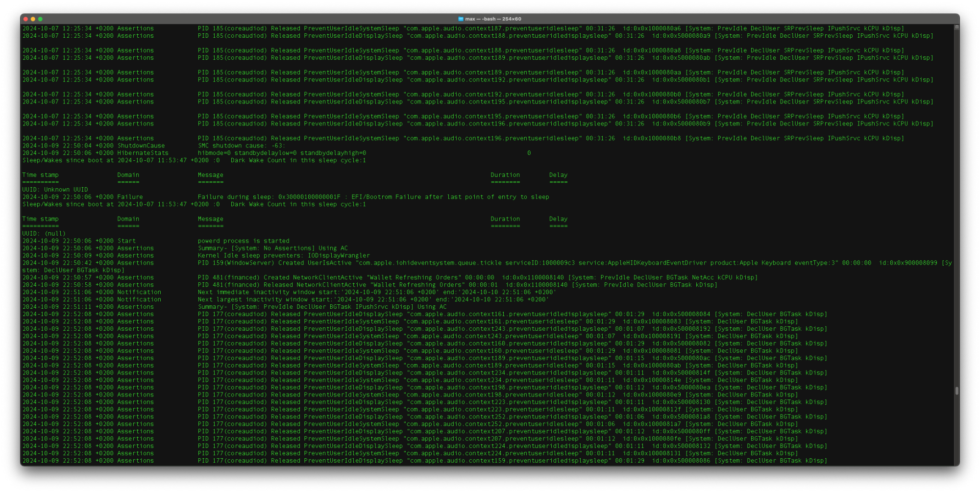Click the 'Next largest inactivity window' message

pyautogui.click(x=373, y=300)
